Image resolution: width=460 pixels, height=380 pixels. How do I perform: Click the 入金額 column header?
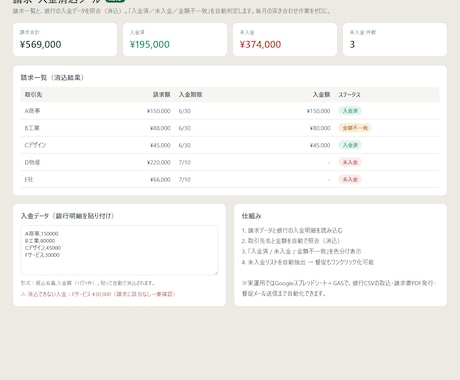[321, 95]
